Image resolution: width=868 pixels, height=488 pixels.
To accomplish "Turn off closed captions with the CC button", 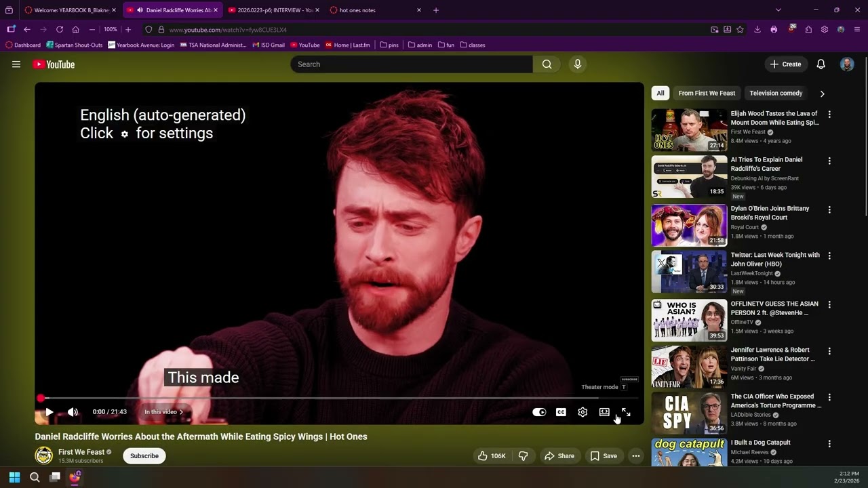I will 561,412.
